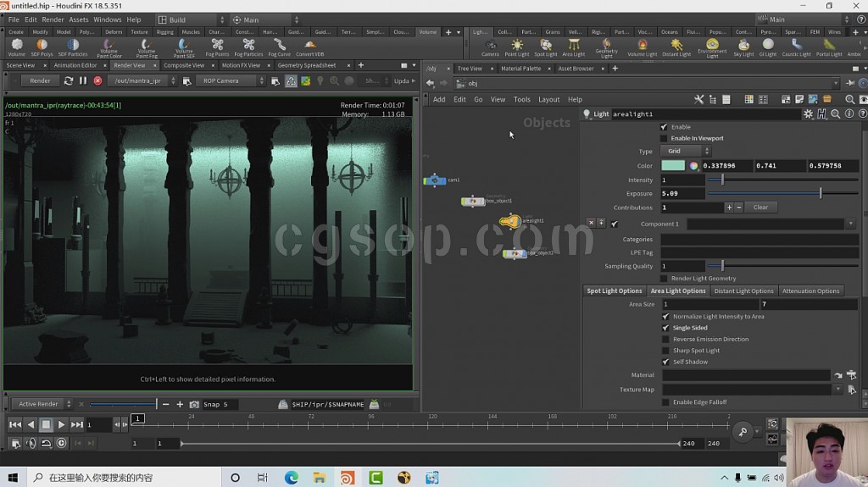This screenshot has width=868, height=487.
Task: Switch to the Attenuation Options tab
Action: pyautogui.click(x=810, y=291)
